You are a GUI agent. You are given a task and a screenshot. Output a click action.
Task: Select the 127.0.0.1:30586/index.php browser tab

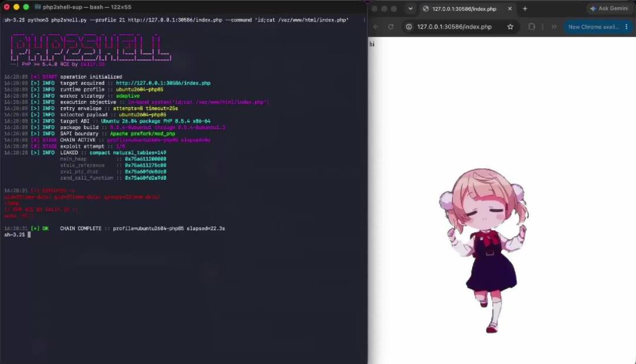click(x=464, y=8)
